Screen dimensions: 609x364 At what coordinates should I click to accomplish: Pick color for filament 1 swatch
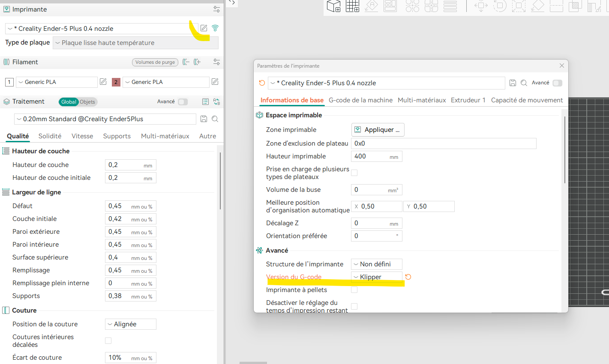[x=9, y=82]
